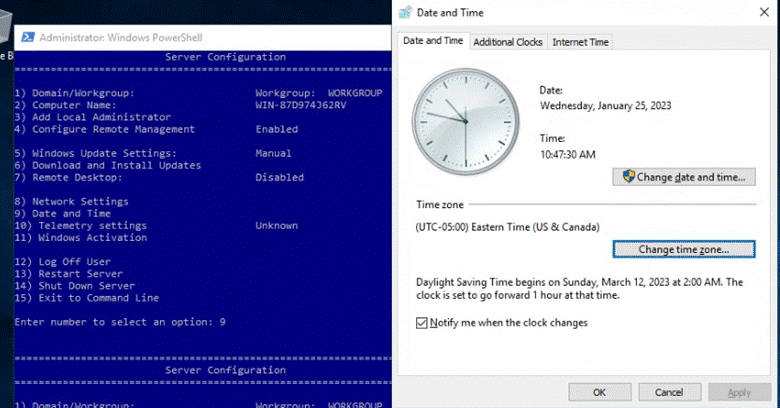Viewport: 780px width, 408px height.
Task: Click the Change date and time button
Action: tap(684, 177)
